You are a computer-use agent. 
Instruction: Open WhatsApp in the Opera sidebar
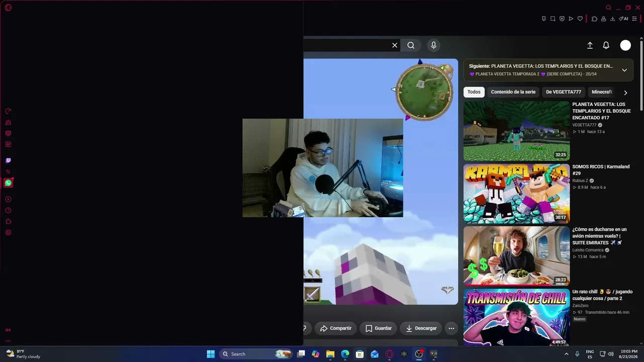click(x=8, y=183)
